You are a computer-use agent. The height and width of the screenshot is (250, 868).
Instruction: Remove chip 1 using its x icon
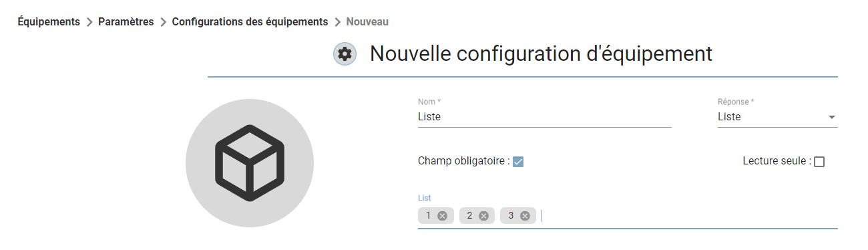pos(442,215)
